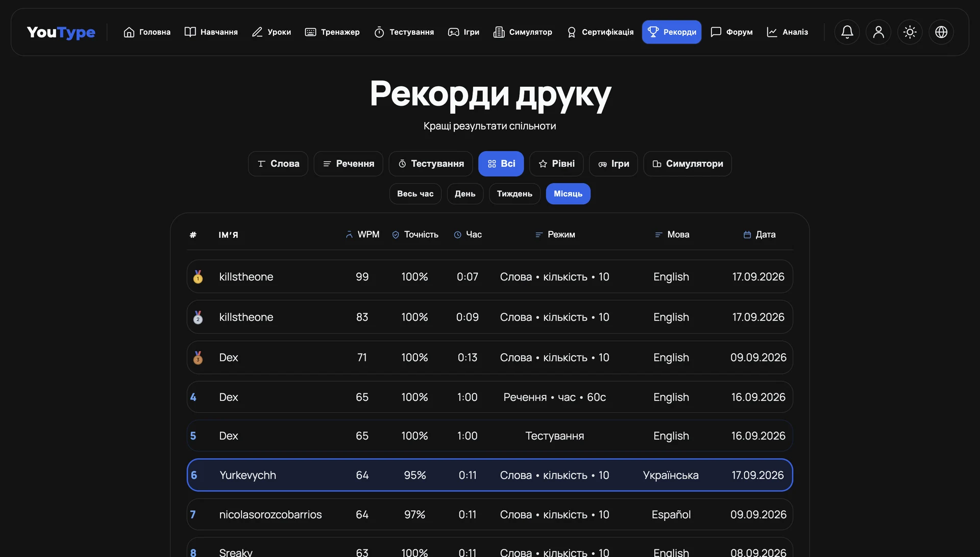Screen dimensions: 980x557
Task: Select Dex's Речення • час • 60с record
Action: coord(490,397)
